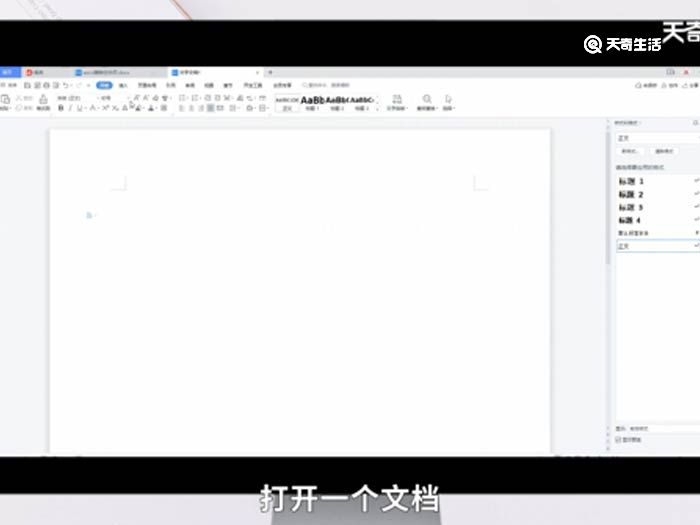Click the clear formatting eraser icon

pos(155,98)
